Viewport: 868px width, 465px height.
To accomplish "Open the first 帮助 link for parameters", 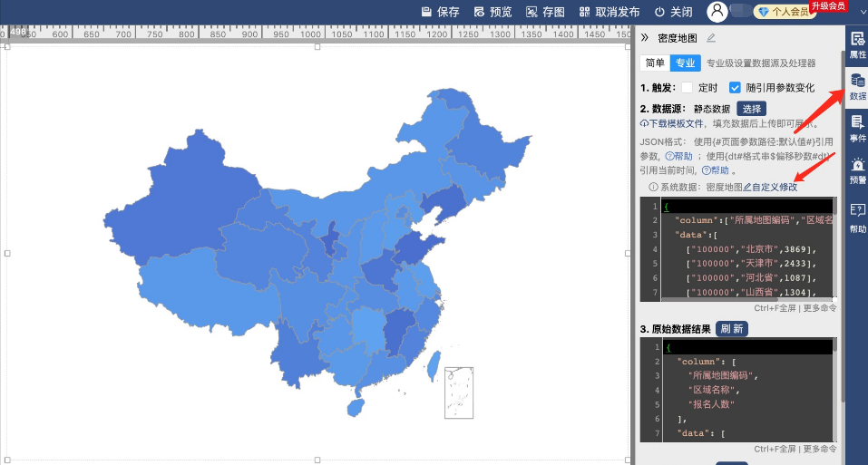I will click(678, 157).
